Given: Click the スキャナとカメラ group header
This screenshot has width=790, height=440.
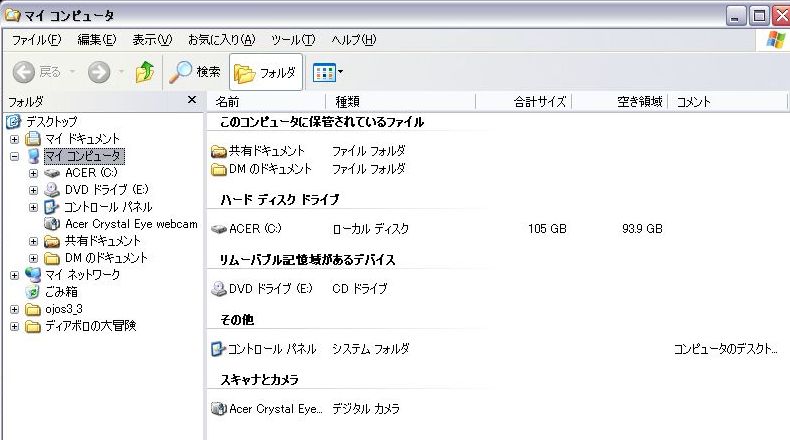Looking at the screenshot, I should point(259,380).
